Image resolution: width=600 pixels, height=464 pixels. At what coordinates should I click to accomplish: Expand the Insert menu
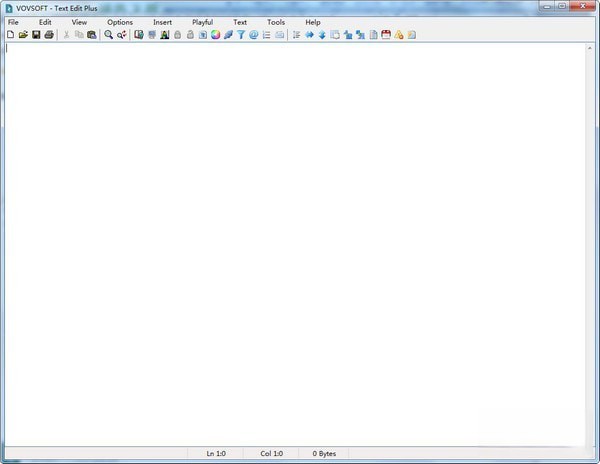pyautogui.click(x=162, y=22)
